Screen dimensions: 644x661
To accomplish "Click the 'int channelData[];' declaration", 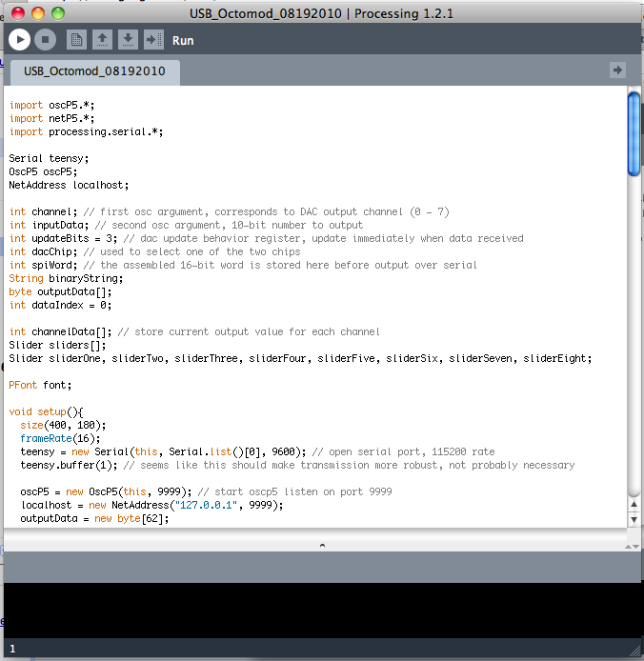I will (60, 331).
